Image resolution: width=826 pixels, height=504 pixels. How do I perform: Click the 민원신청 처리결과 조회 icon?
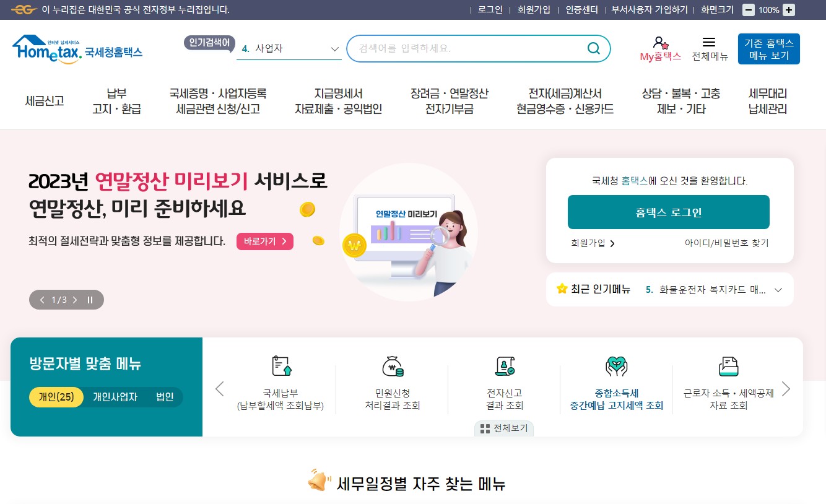tap(393, 366)
